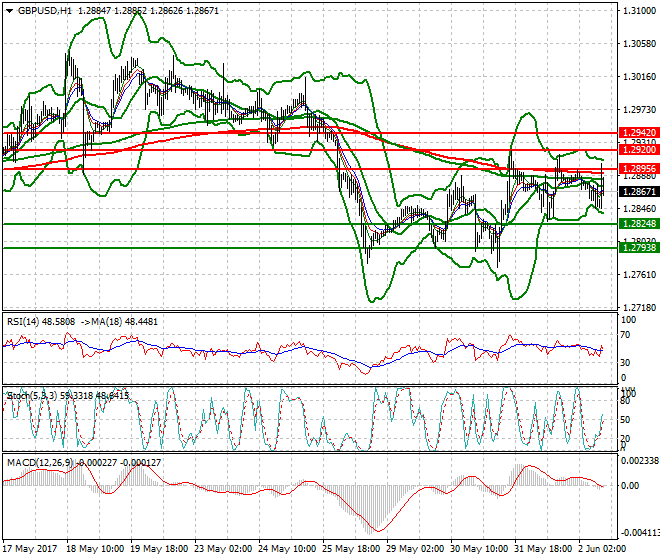Click the MACD scale value -0.004113
660x560 pixels.
pyautogui.click(x=640, y=533)
